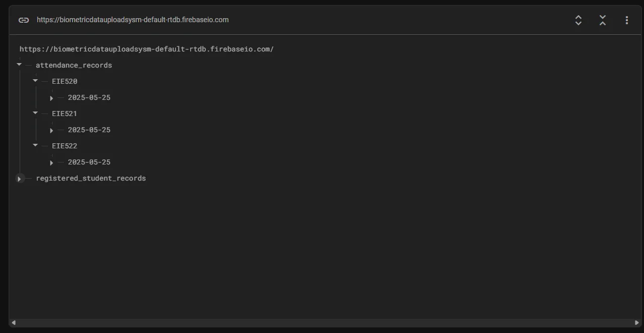This screenshot has height=333, width=644.
Task: Expand 2025-05-25 under EIE522
Action: 51,162
